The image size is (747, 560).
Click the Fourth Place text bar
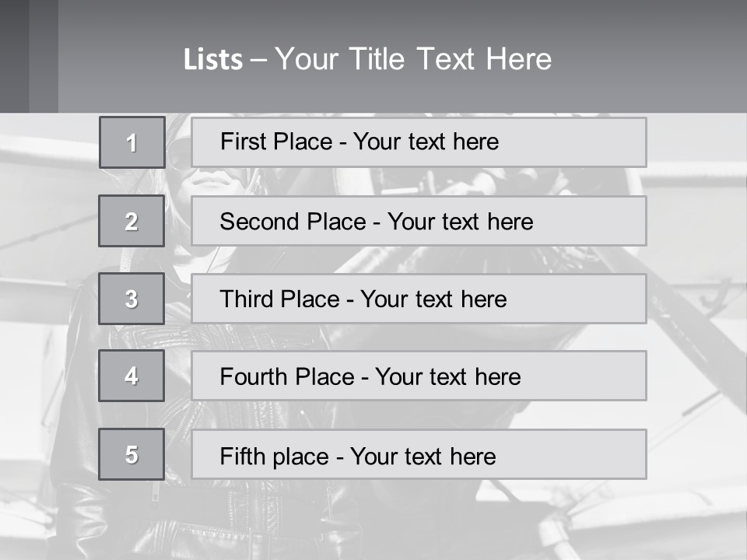tap(419, 376)
